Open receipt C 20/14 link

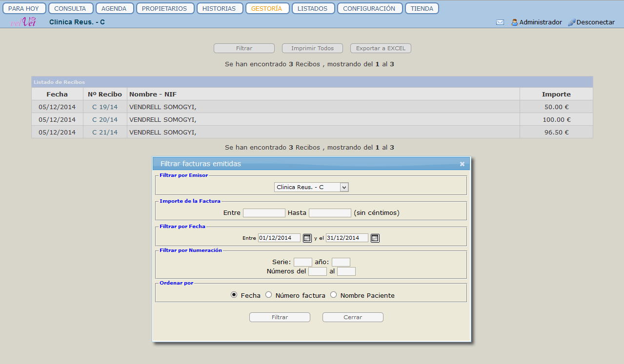[x=105, y=119]
